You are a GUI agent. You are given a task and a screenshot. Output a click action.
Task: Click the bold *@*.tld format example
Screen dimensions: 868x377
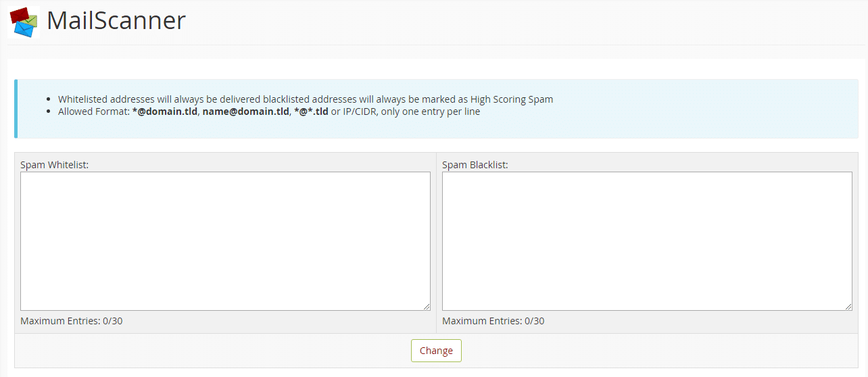(311, 111)
